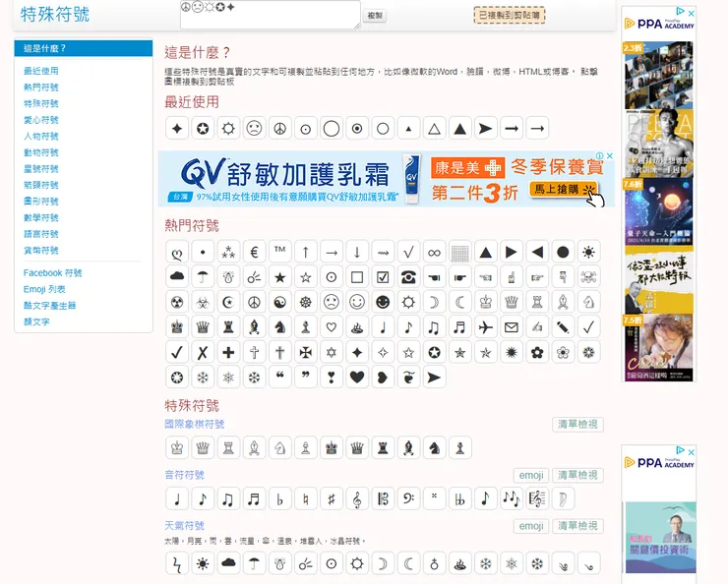Choose the empty ballot box ☐ symbol
This screenshot has height=584, width=728.
(357, 277)
